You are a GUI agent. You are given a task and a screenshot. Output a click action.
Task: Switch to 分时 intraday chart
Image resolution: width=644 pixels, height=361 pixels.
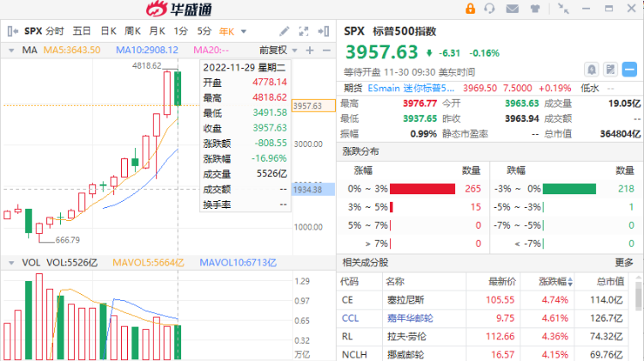coord(55,31)
